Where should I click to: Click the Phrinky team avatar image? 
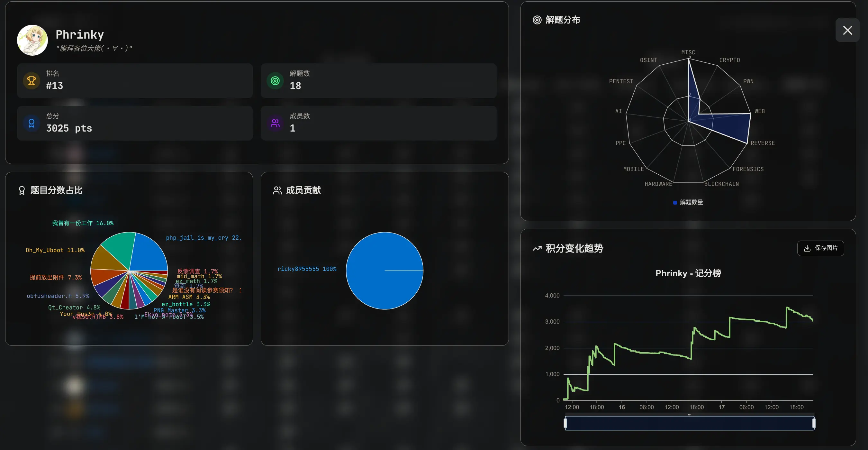(32, 40)
